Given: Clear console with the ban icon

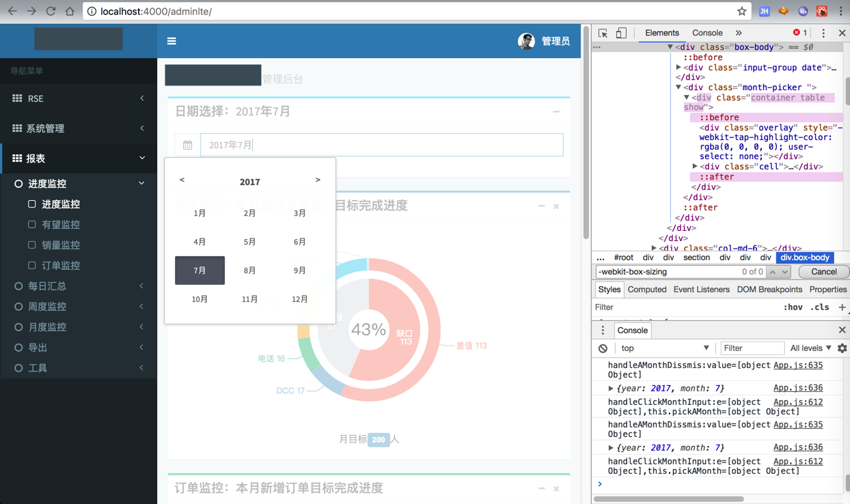Looking at the screenshot, I should coord(603,348).
